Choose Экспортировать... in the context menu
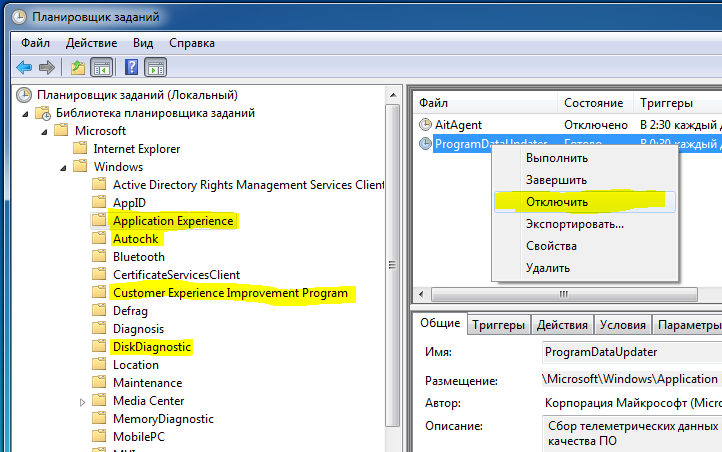 [585, 224]
